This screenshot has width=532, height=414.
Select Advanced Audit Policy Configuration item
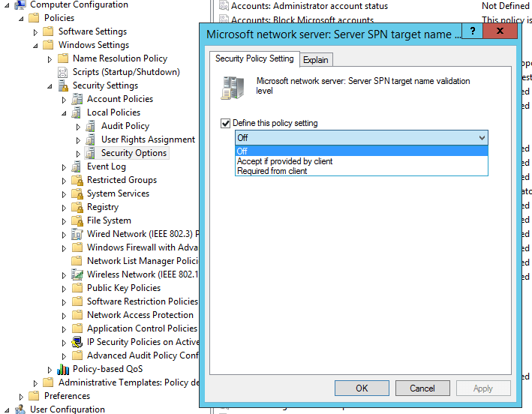coord(143,355)
